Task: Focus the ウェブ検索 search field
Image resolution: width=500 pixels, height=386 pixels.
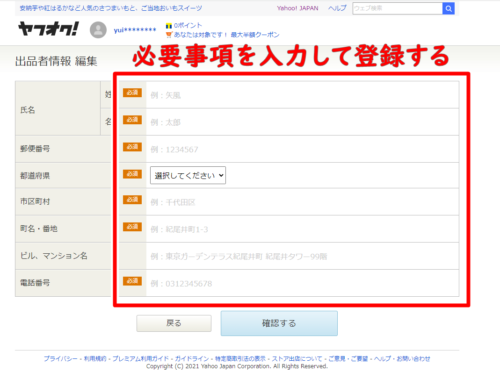Action: (397, 8)
